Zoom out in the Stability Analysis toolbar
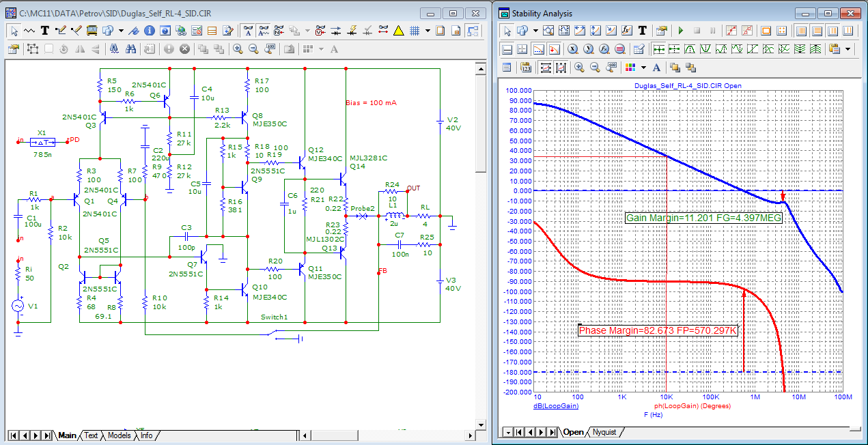Viewport: 868px width, 445px height. [595, 67]
